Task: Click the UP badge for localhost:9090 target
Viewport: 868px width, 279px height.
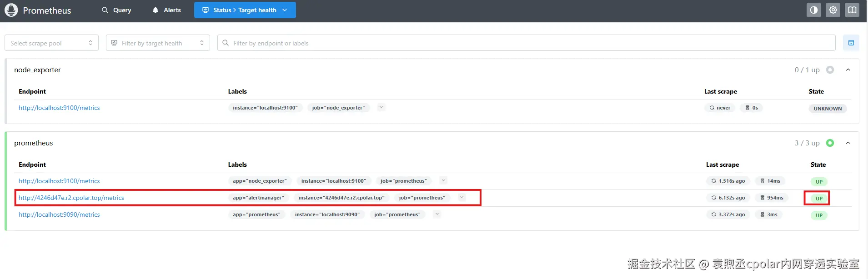Action: [x=819, y=215]
